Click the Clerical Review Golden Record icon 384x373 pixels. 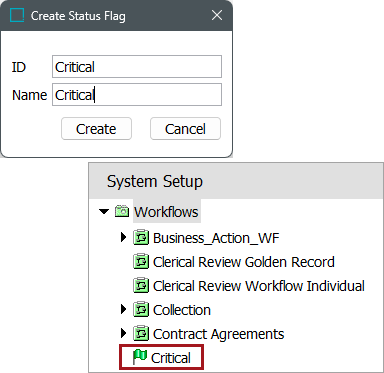141,262
